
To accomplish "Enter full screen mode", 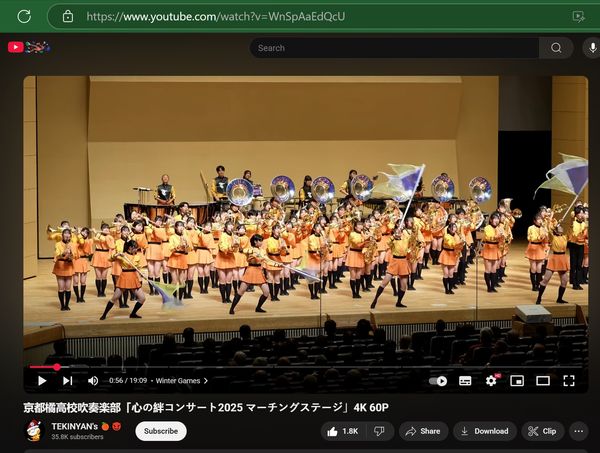I will pos(569,381).
